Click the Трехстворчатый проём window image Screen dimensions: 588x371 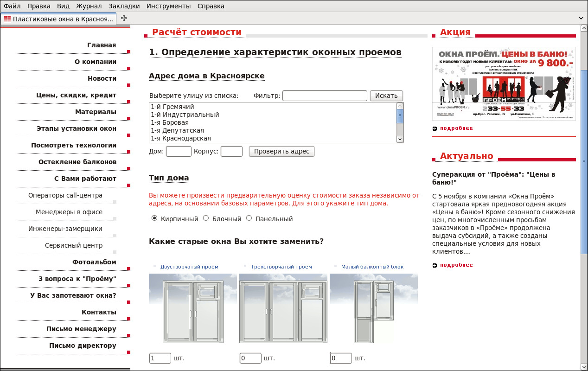pyautogui.click(x=283, y=309)
